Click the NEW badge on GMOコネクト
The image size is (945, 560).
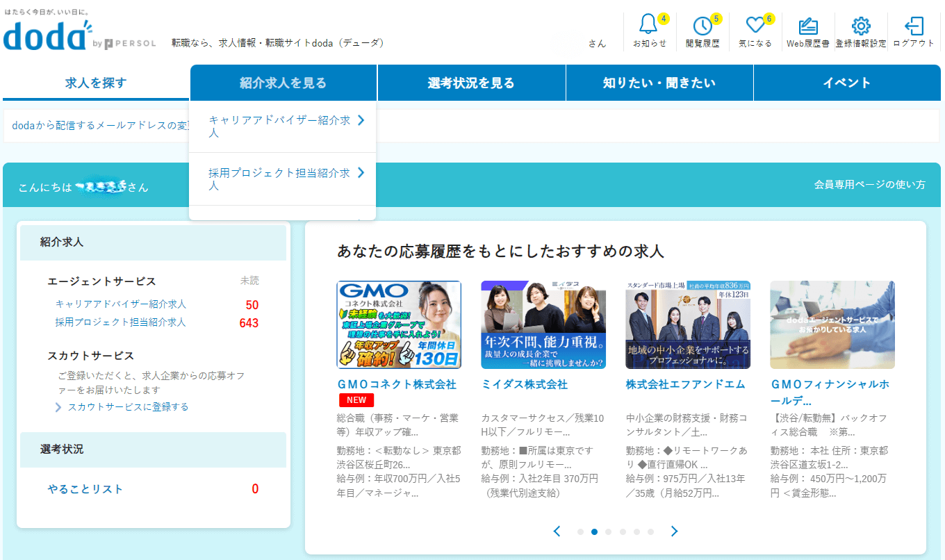point(356,400)
